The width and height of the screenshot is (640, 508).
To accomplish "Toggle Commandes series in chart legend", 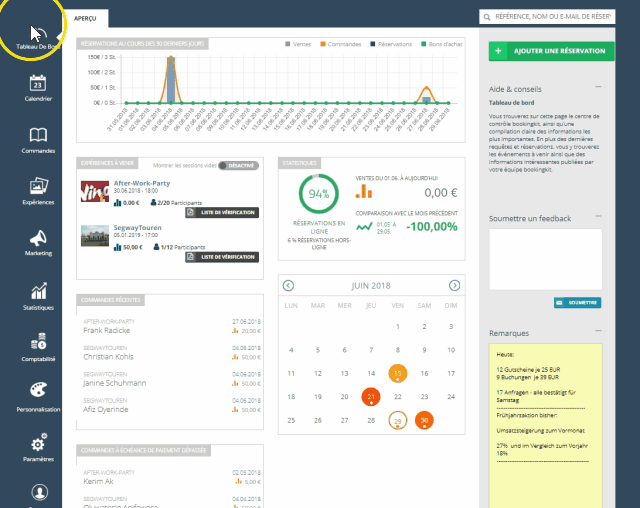I will click(x=340, y=44).
